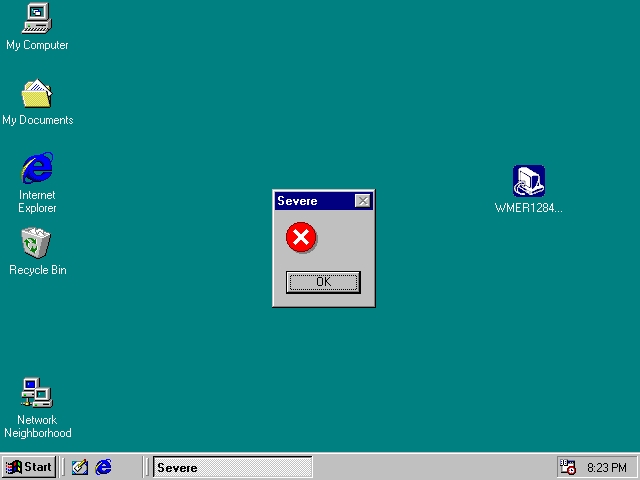Click the Recycle Bin text label
Image resolution: width=640 pixels, height=480 pixels.
click(x=37, y=270)
